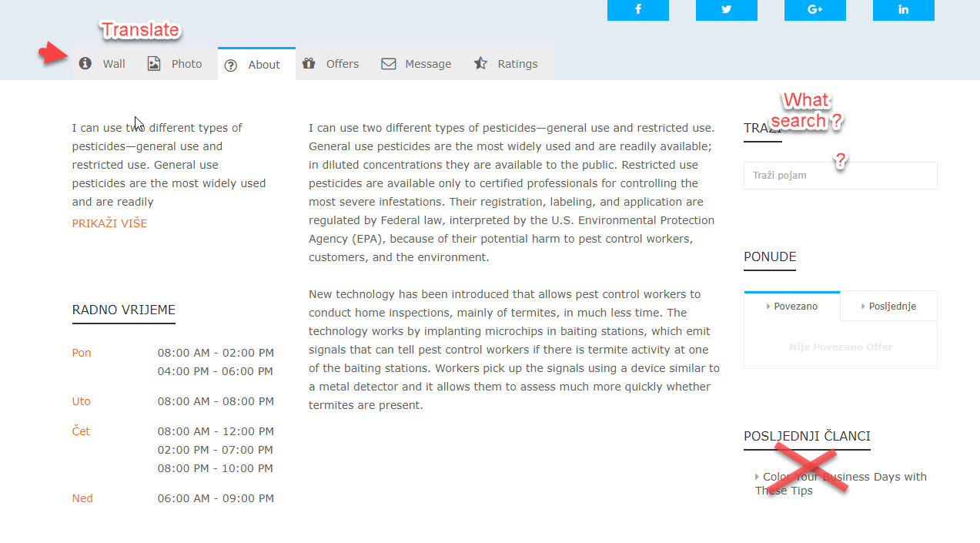Image resolution: width=980 pixels, height=543 pixels.
Task: Click the Twitter bird icon
Action: tap(726, 11)
